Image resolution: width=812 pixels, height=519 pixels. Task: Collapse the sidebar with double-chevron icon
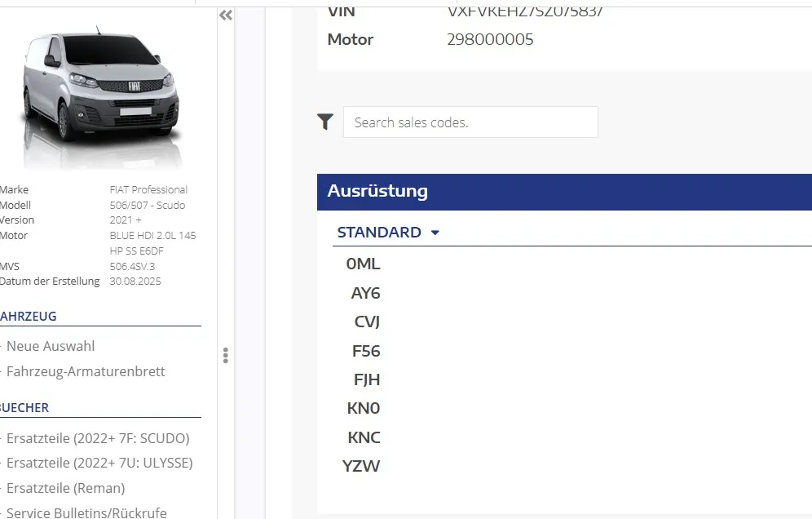(226, 15)
